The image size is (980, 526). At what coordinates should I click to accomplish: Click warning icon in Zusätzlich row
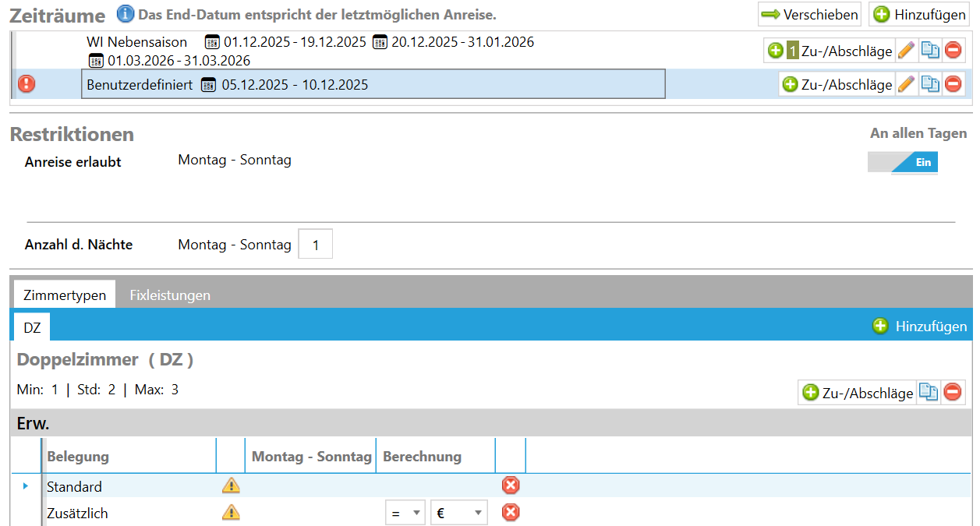231,512
